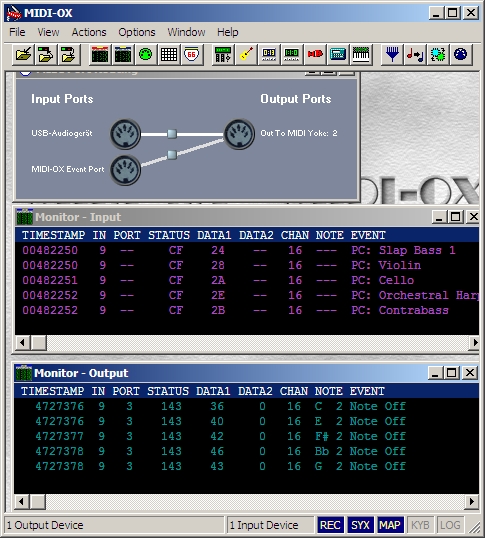Click the MIDI-OX Event Port input connector
Viewport: 485px width, 538px height.
pyautogui.click(x=126, y=170)
